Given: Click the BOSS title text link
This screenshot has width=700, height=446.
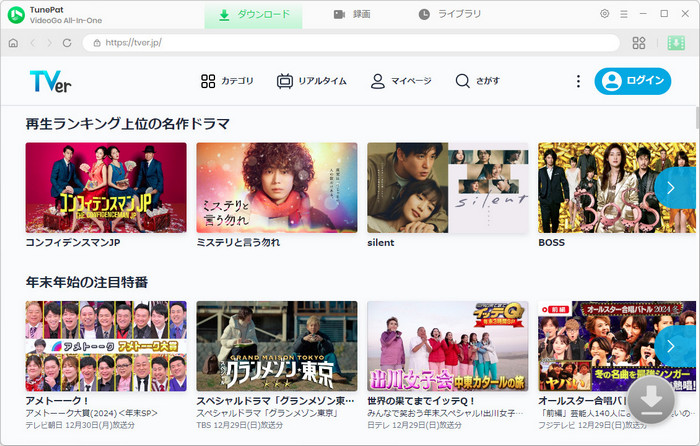Looking at the screenshot, I should tap(551, 242).
